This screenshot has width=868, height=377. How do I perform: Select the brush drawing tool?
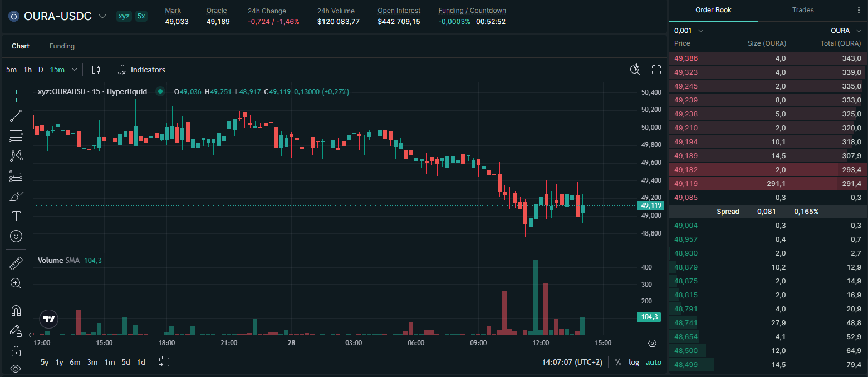click(16, 196)
